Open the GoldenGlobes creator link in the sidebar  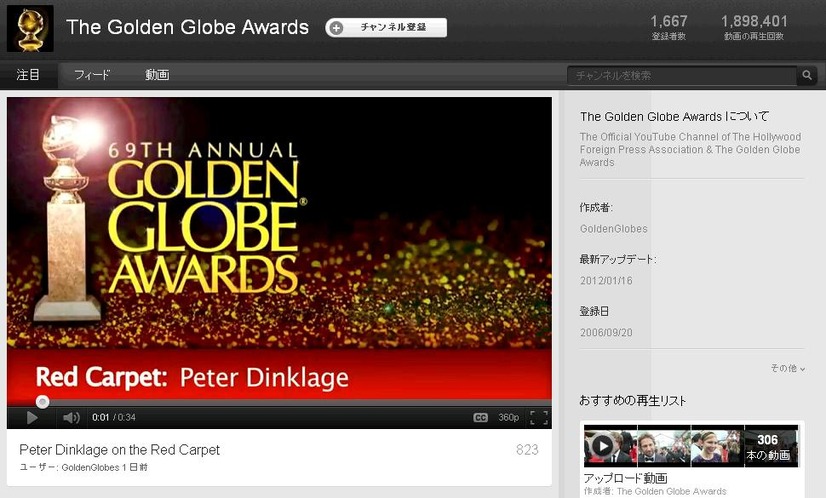[x=614, y=229]
